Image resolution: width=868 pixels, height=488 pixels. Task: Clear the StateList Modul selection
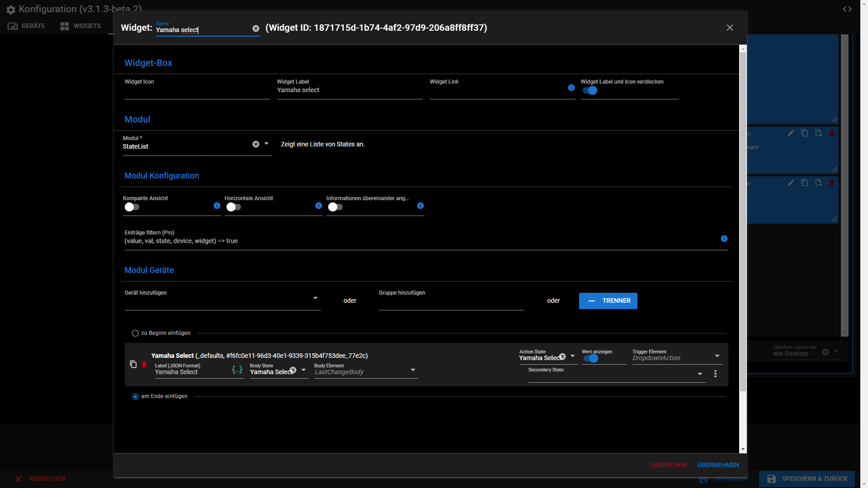point(256,144)
